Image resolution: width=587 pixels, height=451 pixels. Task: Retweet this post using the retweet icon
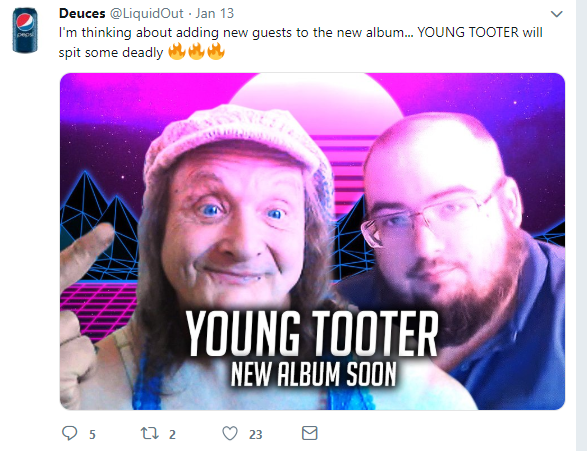149,433
